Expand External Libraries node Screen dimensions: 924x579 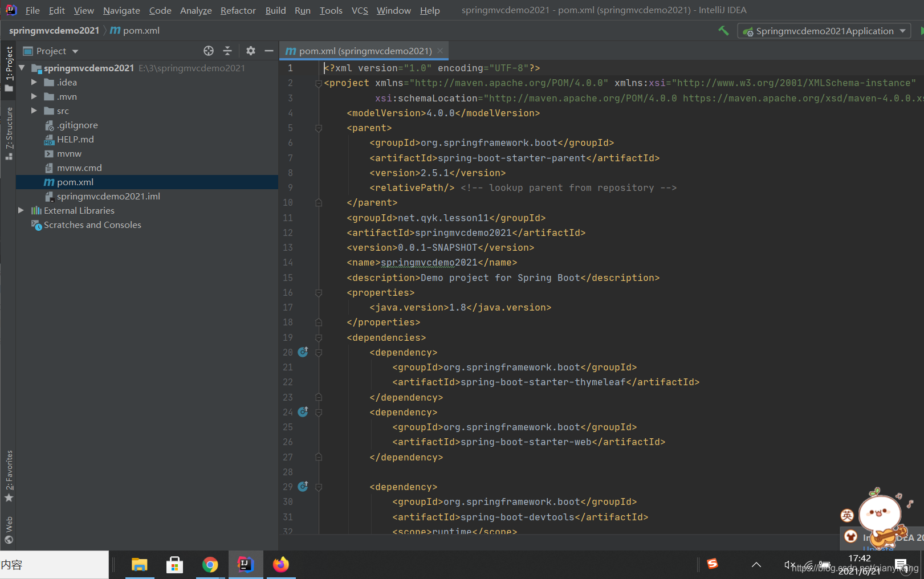click(x=21, y=210)
